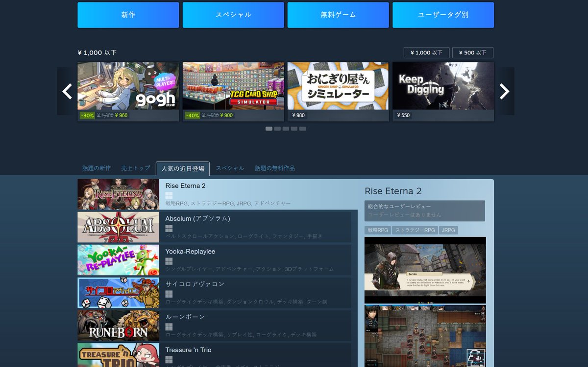Screen dimensions: 588x367
Task: Click Windows icon under Absolum
Action: tap(169, 229)
